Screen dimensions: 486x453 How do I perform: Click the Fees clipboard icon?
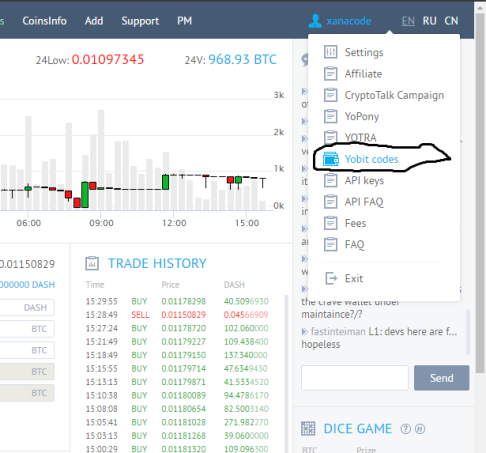pos(330,223)
